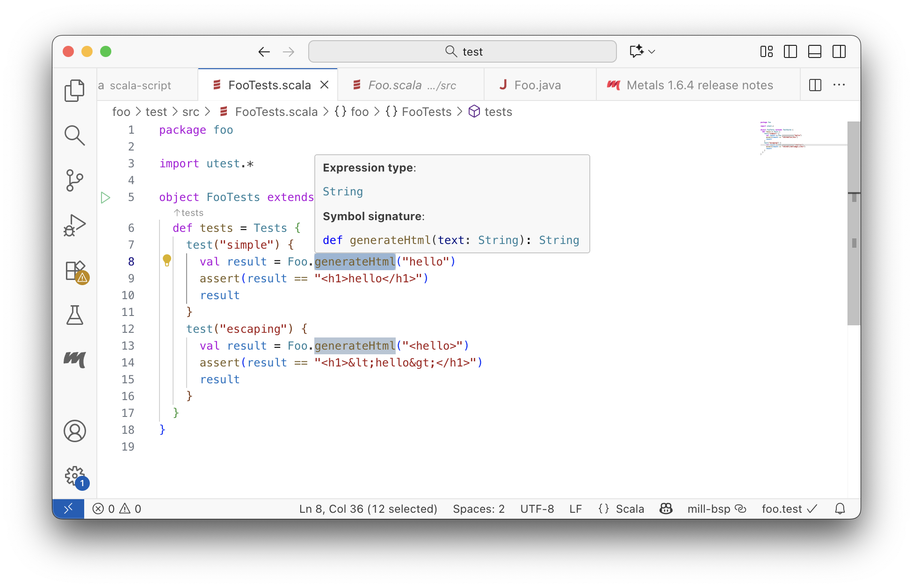Image resolution: width=913 pixels, height=588 pixels.
Task: Switch to the Foo.java tab
Action: coord(538,85)
